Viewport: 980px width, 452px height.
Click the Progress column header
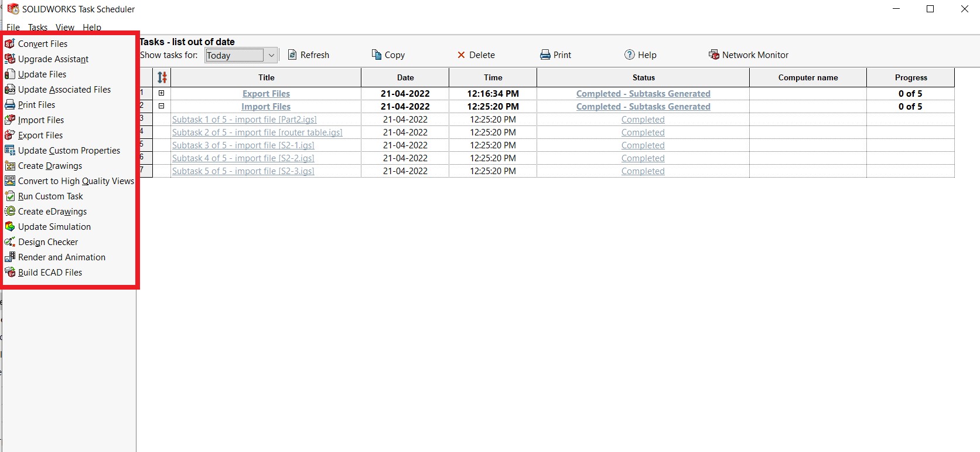pos(911,77)
